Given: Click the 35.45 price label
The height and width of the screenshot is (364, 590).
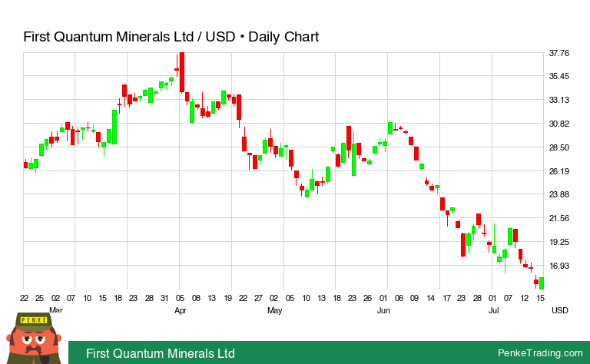Looking at the screenshot, I should click(559, 76).
